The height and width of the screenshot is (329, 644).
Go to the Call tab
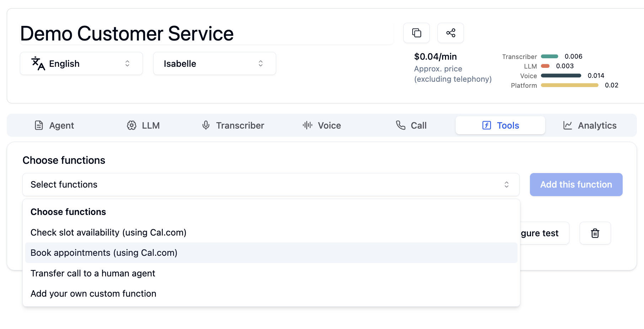(x=411, y=125)
